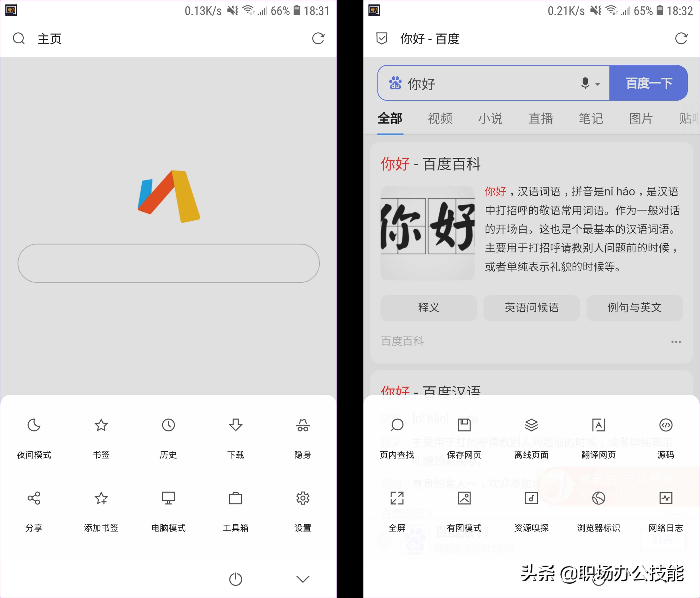Tap the microphone voice search icon
The height and width of the screenshot is (598, 700).
585,83
